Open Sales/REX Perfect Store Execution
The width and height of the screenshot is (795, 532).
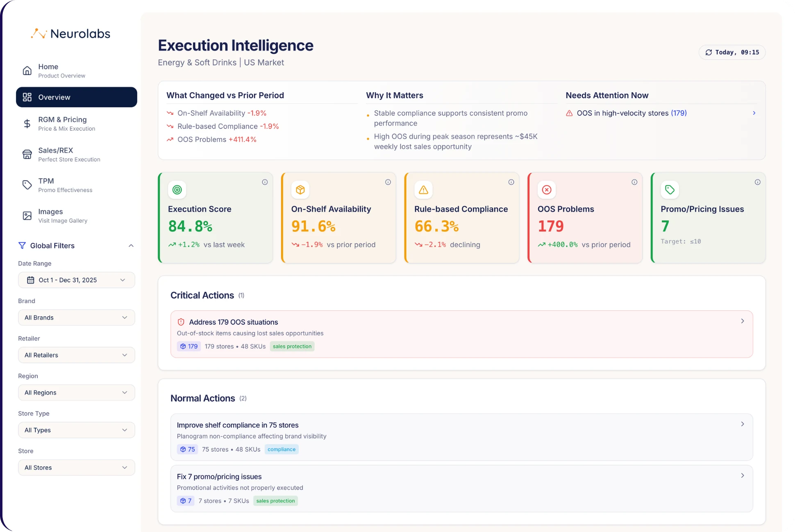click(77, 154)
